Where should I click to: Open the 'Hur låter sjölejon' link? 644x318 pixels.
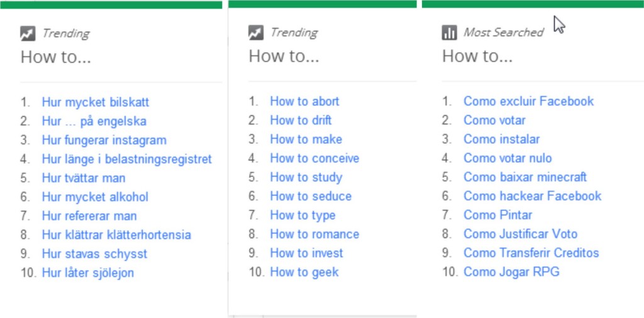click(x=88, y=273)
